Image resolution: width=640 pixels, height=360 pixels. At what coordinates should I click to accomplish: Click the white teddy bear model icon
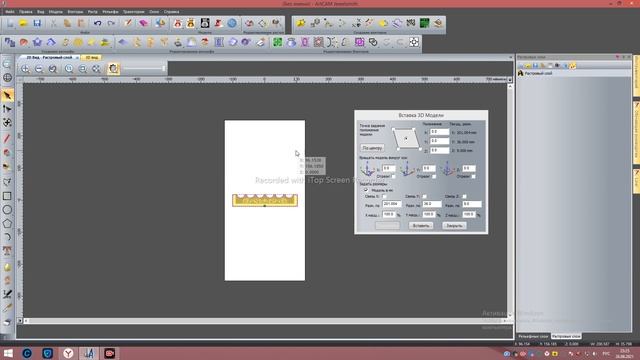(x=205, y=23)
